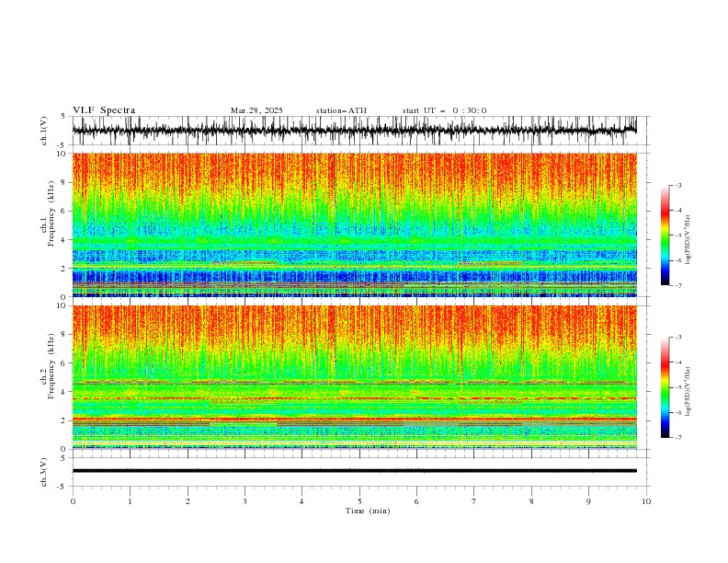The width and height of the screenshot is (728, 563).
Task: Click the "8" kHz tick on ch.1 spectrogram
Action: pos(65,182)
